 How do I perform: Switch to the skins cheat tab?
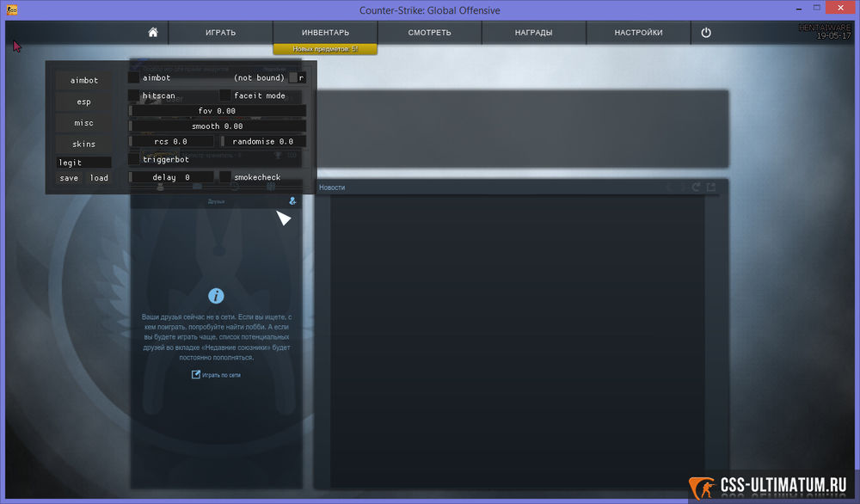coord(84,144)
